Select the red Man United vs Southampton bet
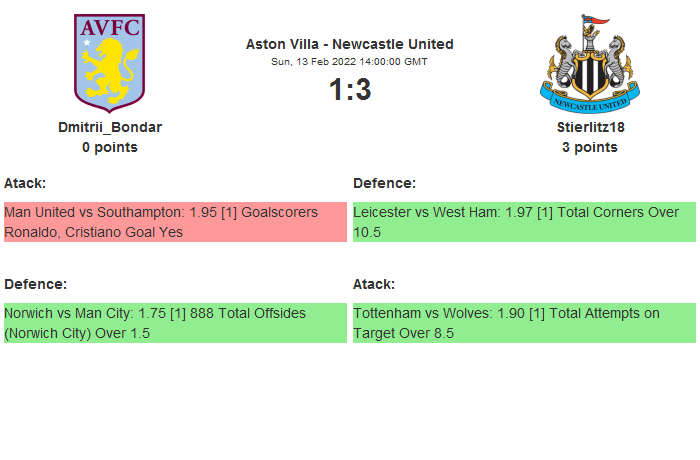 [175, 222]
